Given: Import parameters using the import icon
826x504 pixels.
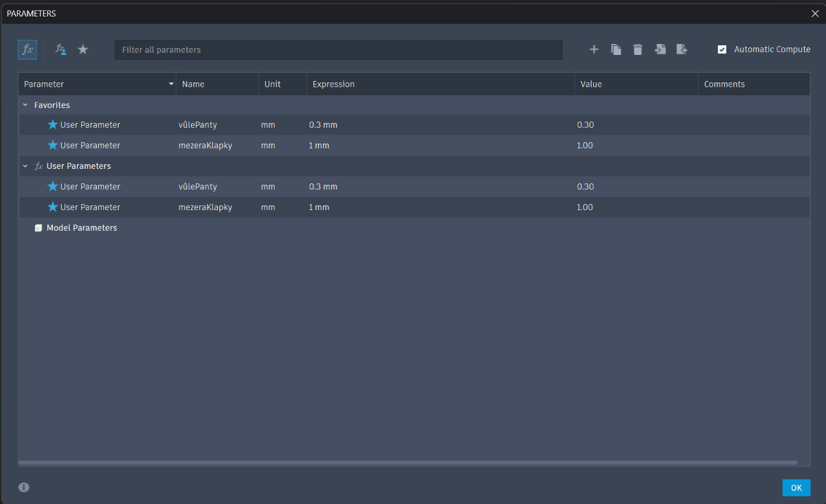Looking at the screenshot, I should pyautogui.click(x=660, y=49).
